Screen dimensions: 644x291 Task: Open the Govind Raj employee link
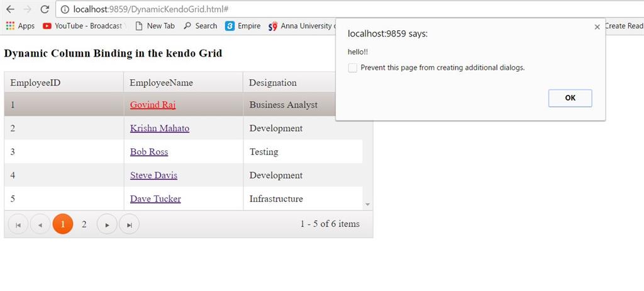pyautogui.click(x=153, y=105)
